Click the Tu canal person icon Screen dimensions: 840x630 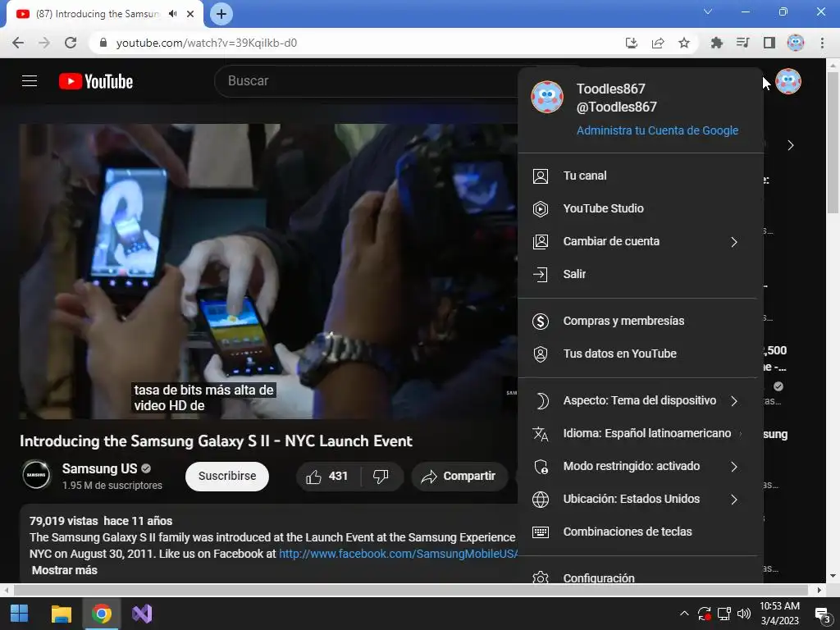541,176
